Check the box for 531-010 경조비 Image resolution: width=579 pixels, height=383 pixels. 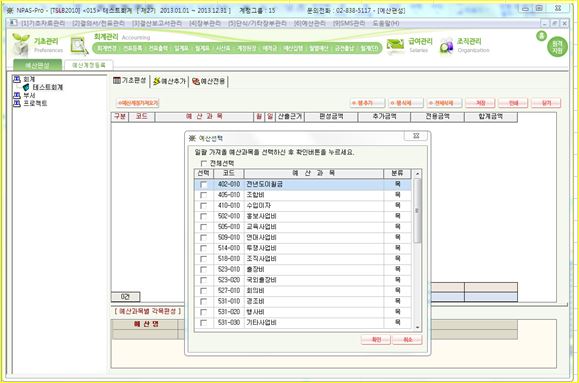click(203, 302)
